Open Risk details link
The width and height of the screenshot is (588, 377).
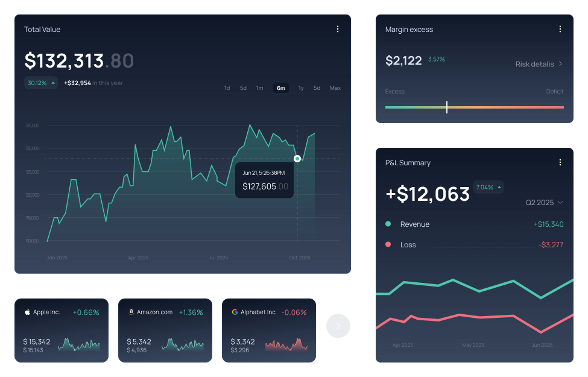point(536,64)
